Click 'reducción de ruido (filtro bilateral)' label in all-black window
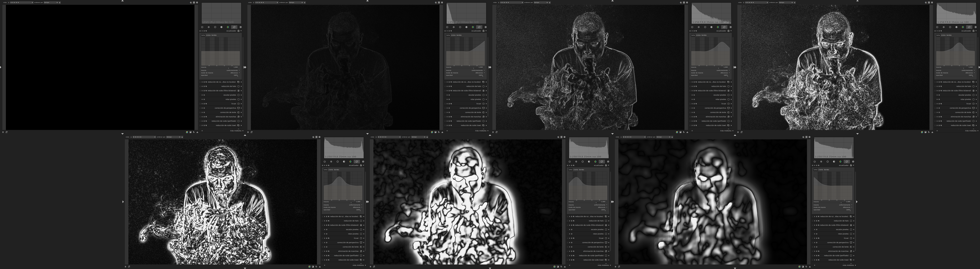 pos(222,91)
